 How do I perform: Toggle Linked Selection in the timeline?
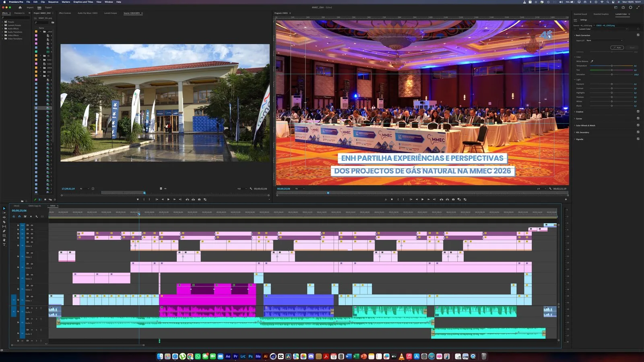point(25,216)
